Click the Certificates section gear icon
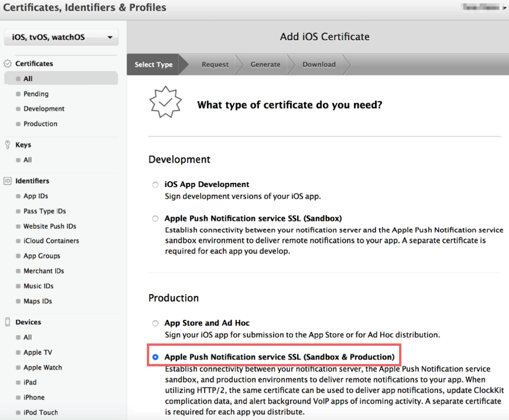509x420 pixels. 8,63
